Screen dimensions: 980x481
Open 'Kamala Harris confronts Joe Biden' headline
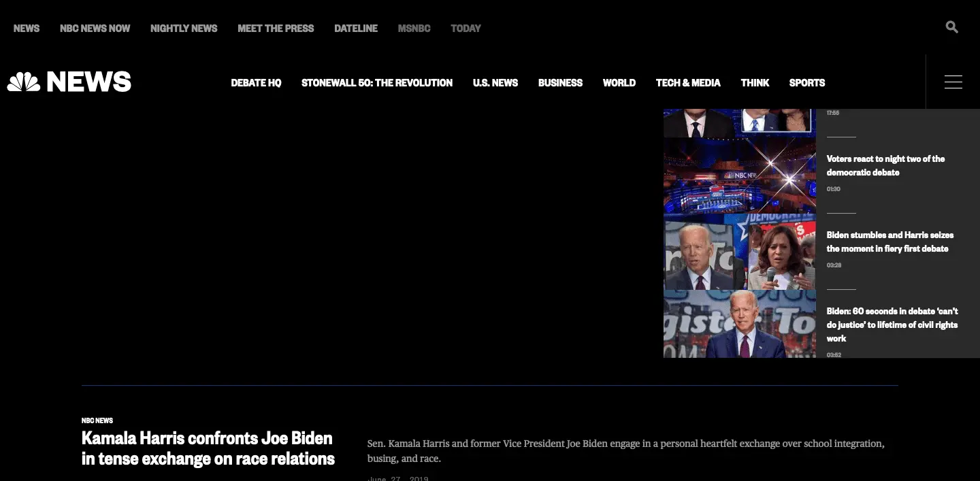[208, 448]
